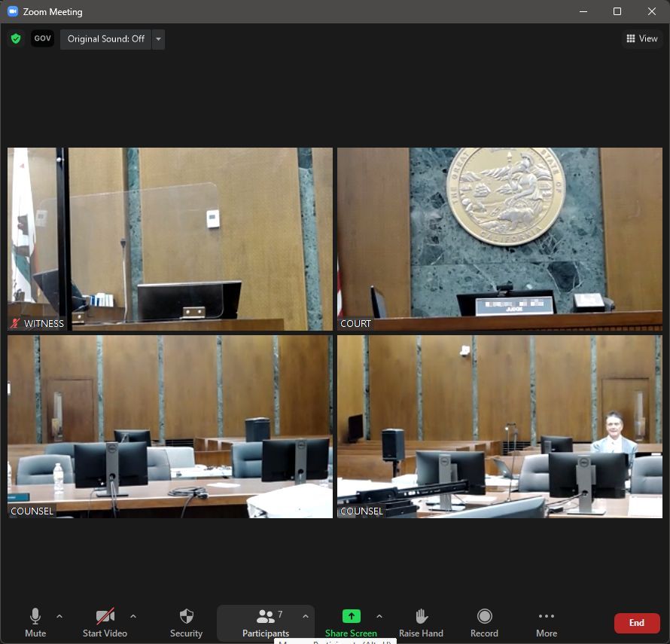
Task: Toggle Original Sound on
Action: pyautogui.click(x=105, y=38)
